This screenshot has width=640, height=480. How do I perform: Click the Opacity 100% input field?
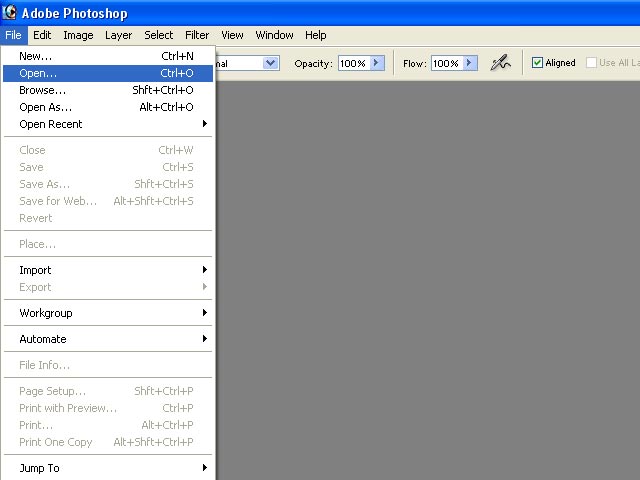click(x=353, y=63)
